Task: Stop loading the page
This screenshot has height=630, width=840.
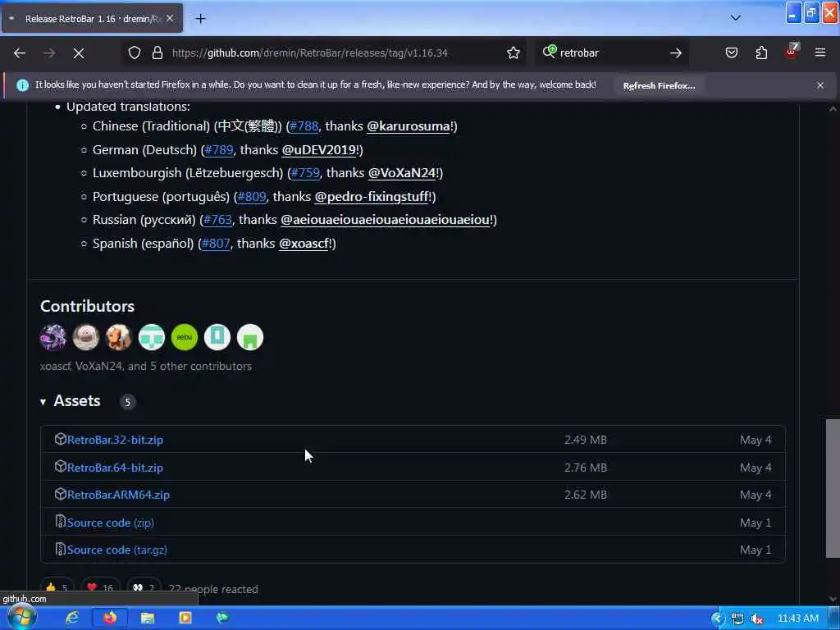Action: (x=78, y=52)
